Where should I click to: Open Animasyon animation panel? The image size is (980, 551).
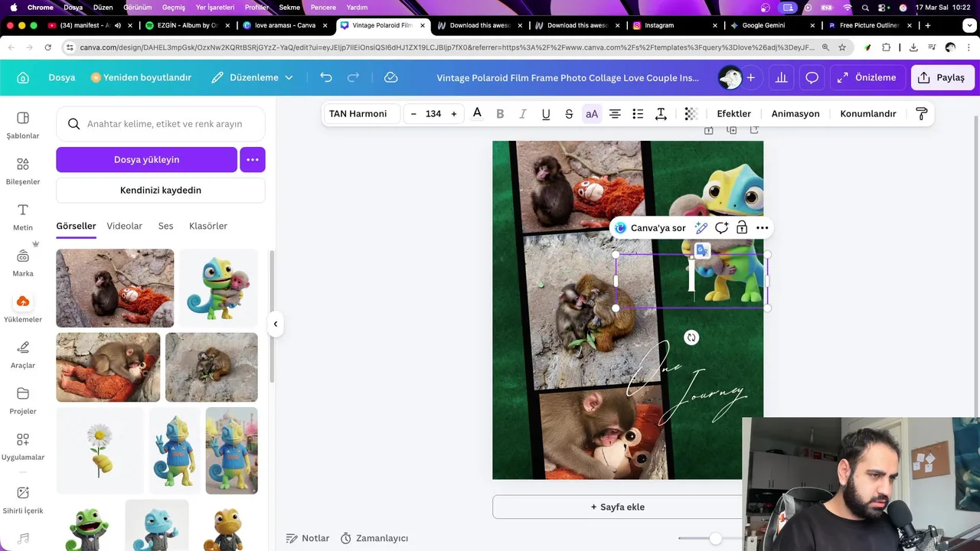tap(795, 113)
